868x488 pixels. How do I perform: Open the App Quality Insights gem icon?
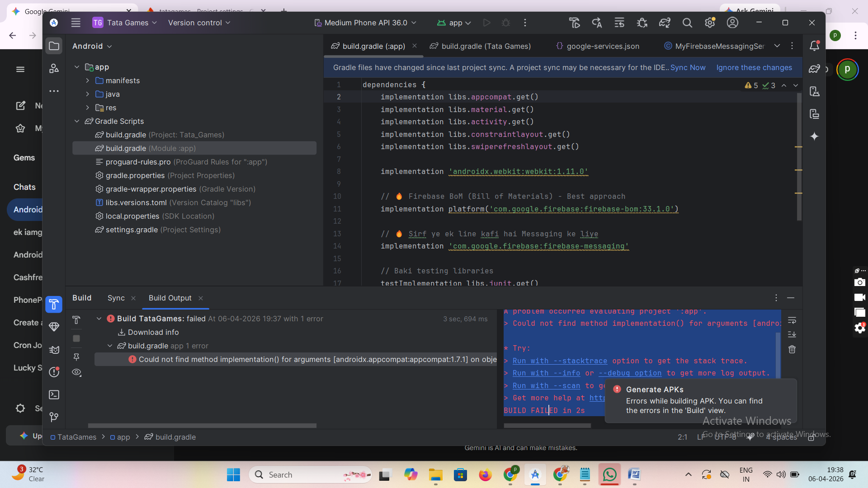[54, 327]
